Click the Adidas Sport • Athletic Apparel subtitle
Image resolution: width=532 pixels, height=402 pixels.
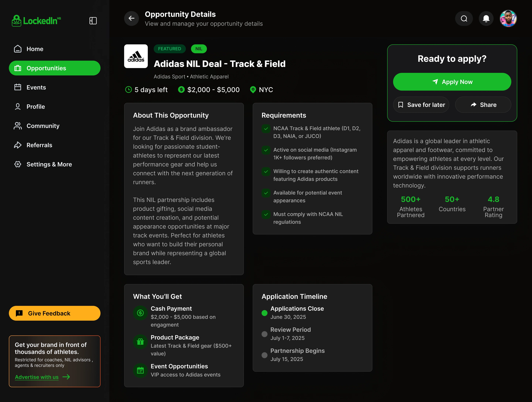point(191,77)
